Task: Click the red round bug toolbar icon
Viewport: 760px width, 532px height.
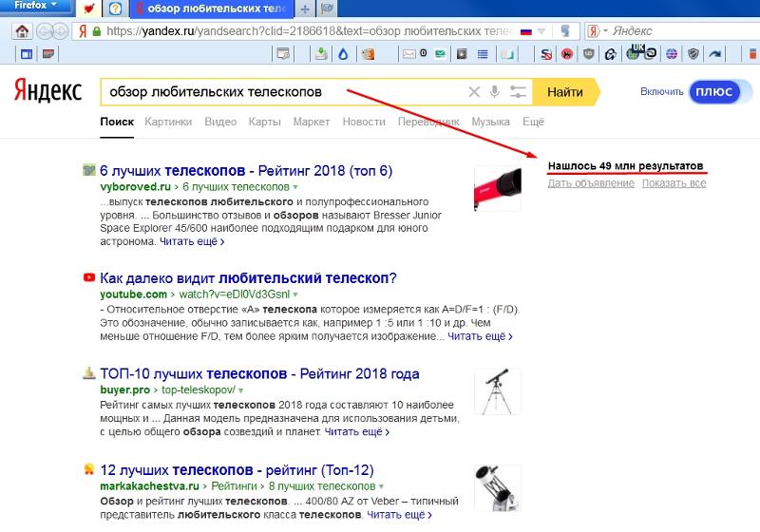Action: point(567,54)
